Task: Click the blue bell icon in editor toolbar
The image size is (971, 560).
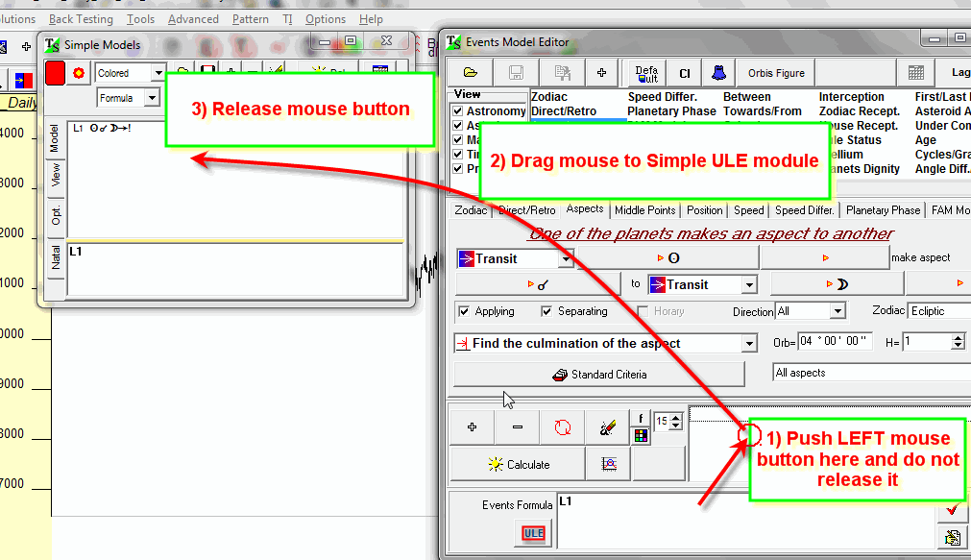Action: coord(716,73)
